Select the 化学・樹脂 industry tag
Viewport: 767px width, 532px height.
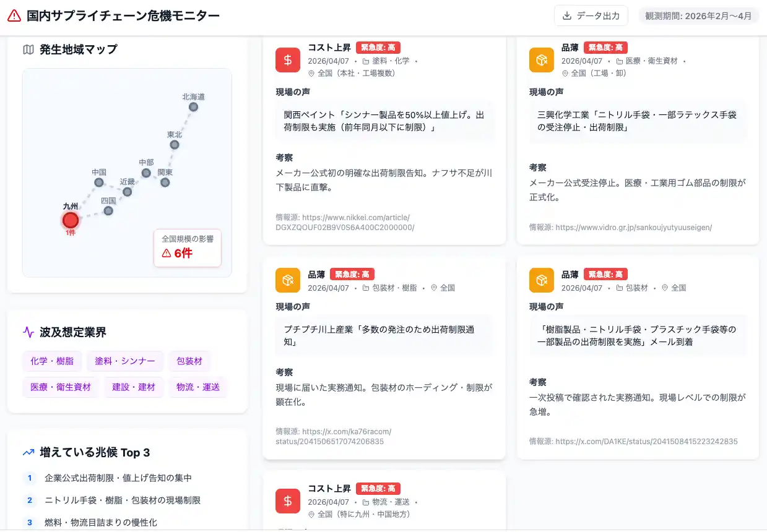pos(52,361)
